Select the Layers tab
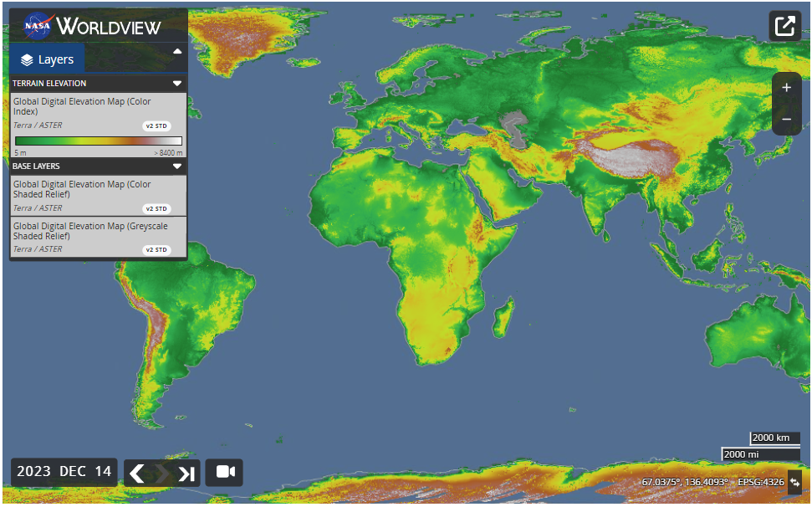The image size is (812, 507). click(47, 59)
